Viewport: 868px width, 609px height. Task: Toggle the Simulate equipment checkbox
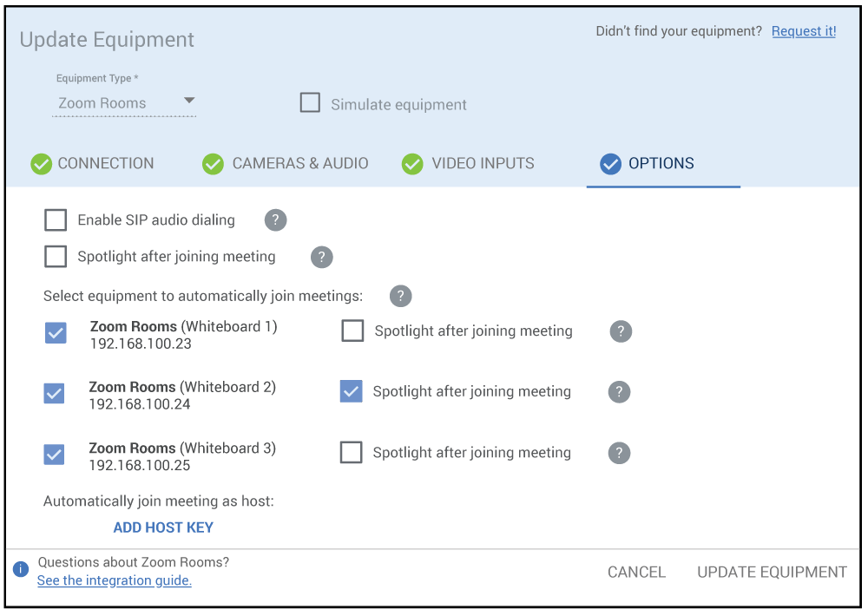coord(310,103)
